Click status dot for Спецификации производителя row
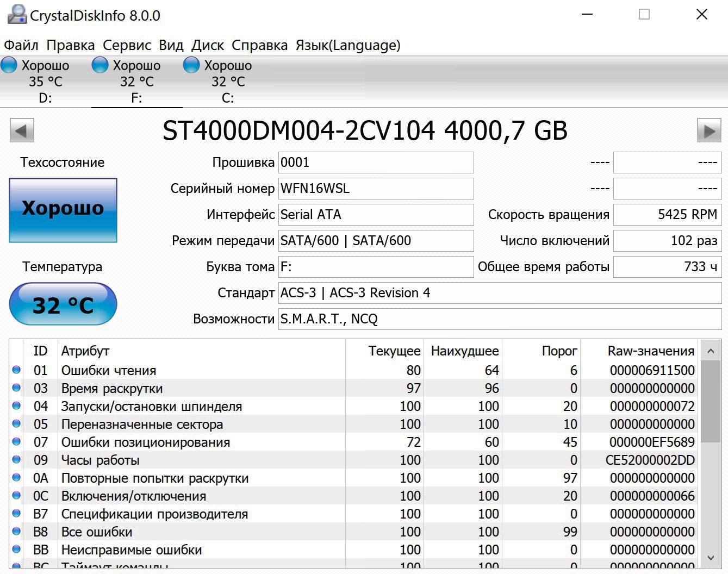 tap(16, 514)
